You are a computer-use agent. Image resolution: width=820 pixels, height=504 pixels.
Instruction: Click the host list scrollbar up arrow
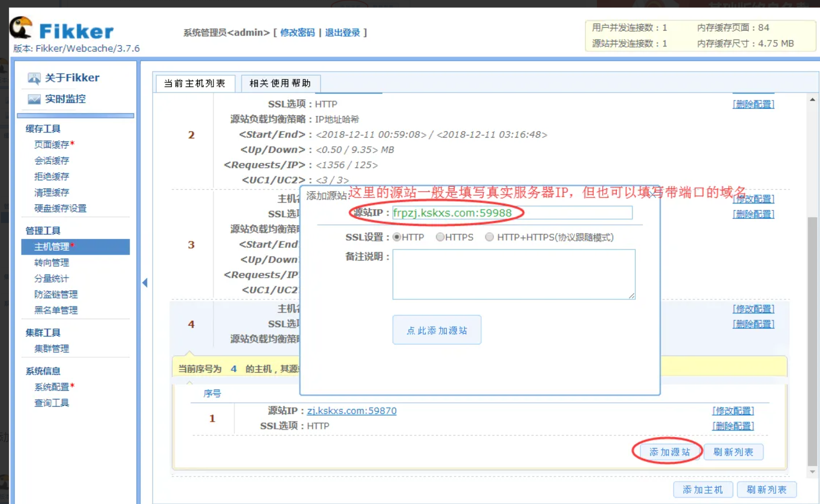(812, 99)
